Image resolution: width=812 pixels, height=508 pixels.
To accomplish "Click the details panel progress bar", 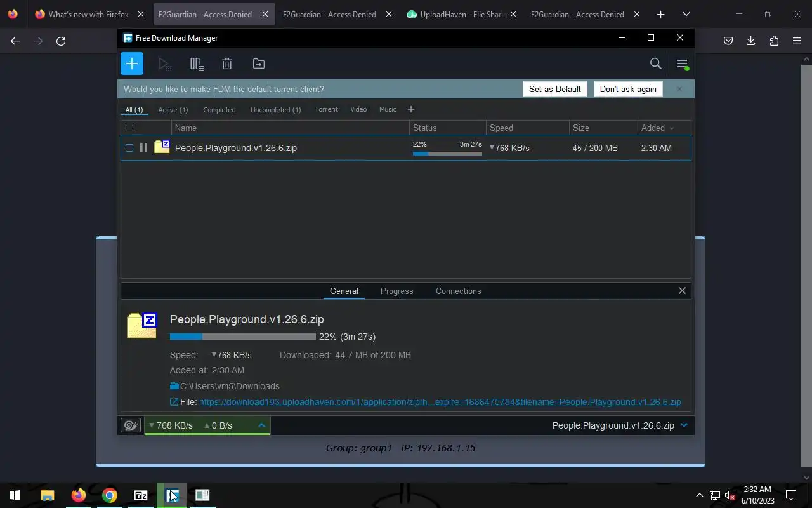I will (242, 337).
